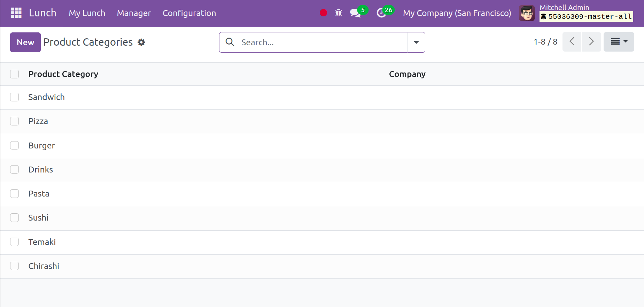Click Mitchell Admin avatar picture
644x307 pixels.
pyautogui.click(x=527, y=13)
